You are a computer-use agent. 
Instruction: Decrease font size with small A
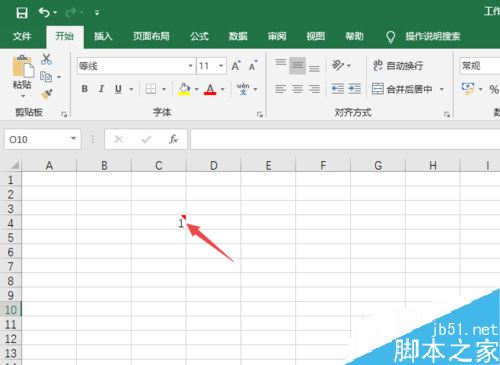pyautogui.click(x=253, y=66)
